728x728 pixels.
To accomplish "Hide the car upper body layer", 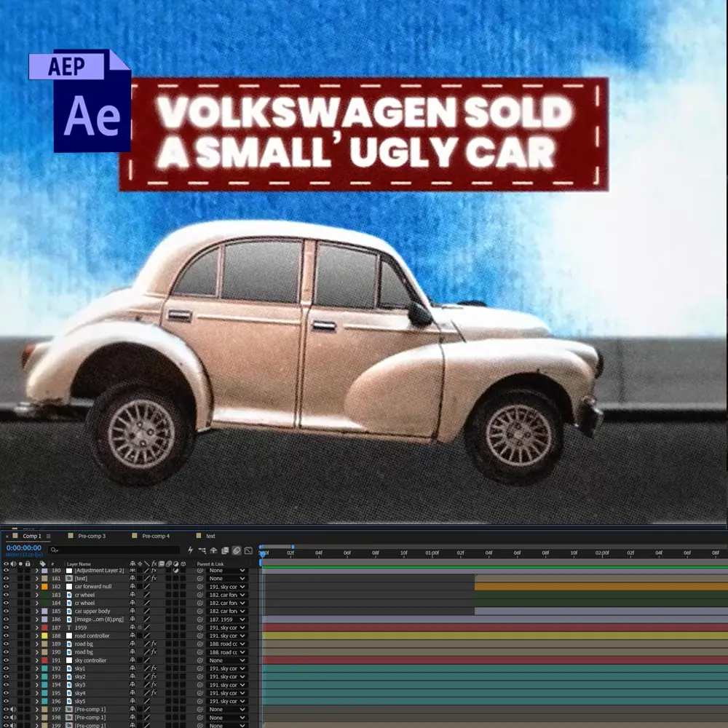I will coord(6,611).
